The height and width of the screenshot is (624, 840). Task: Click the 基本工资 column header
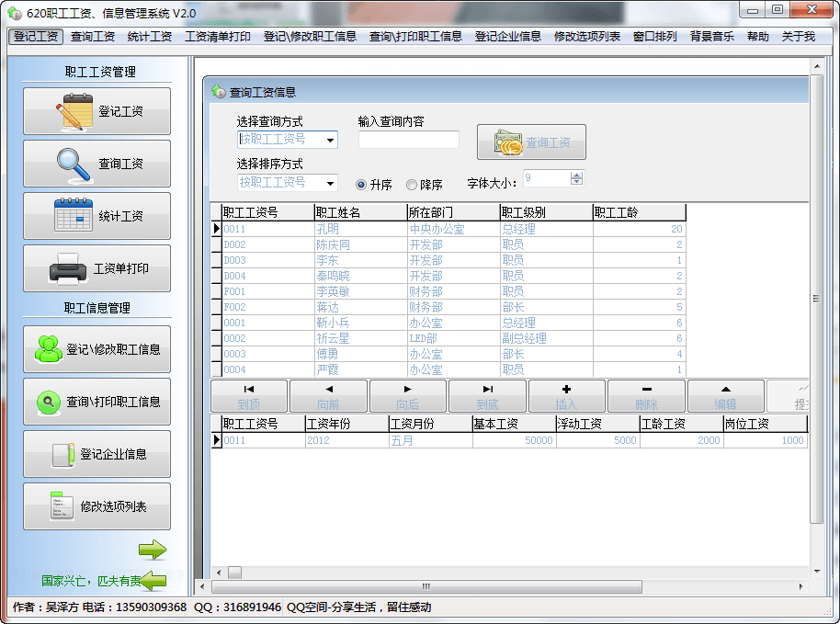click(x=514, y=424)
